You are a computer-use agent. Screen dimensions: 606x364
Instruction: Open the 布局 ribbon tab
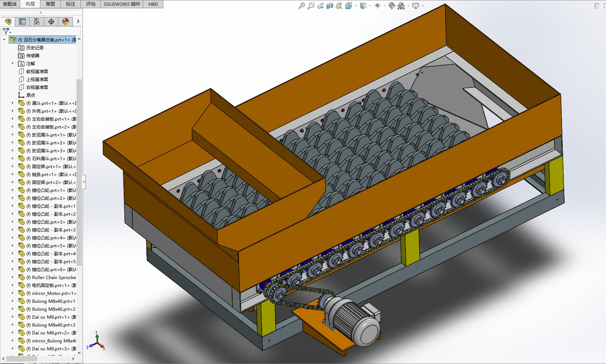click(x=30, y=4)
